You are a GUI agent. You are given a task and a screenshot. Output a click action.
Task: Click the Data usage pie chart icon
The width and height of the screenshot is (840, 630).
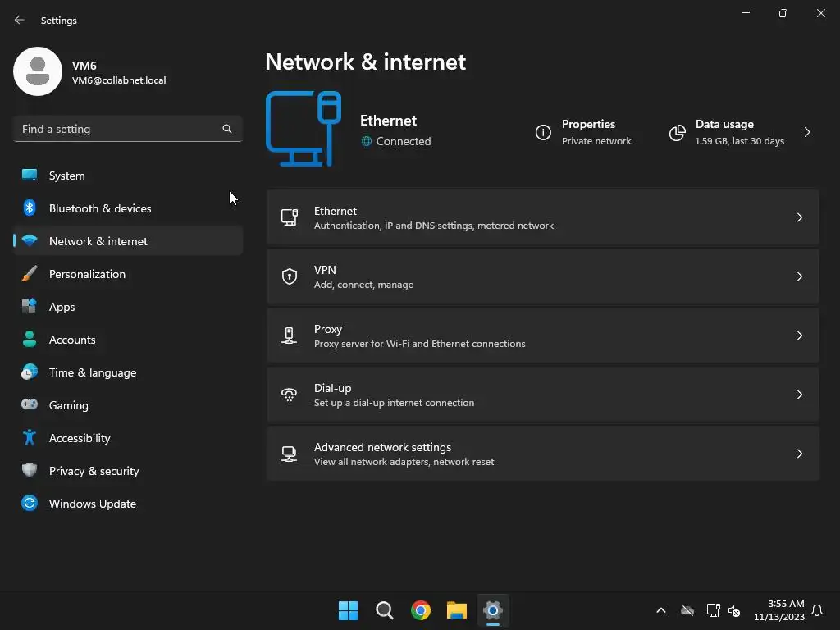tap(677, 133)
